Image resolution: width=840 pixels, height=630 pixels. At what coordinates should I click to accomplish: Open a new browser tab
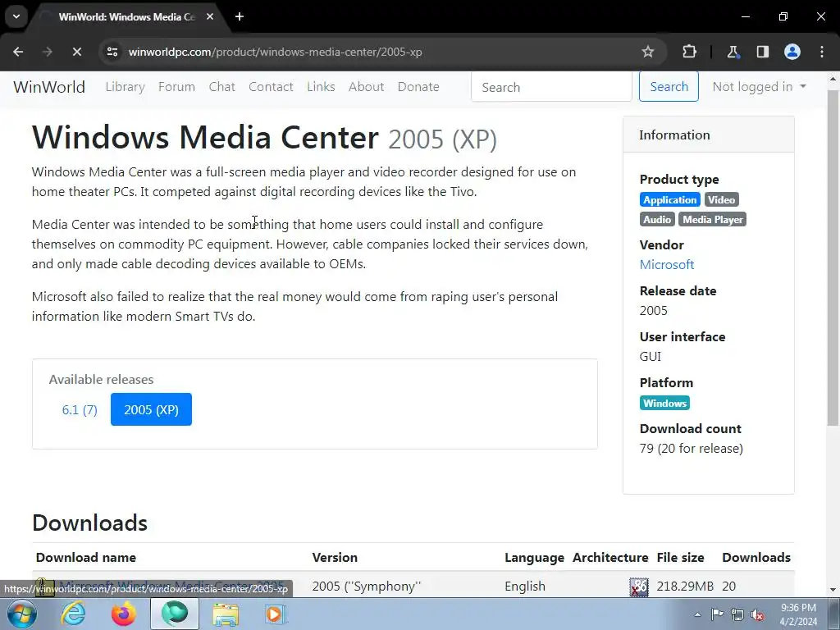coord(240,16)
